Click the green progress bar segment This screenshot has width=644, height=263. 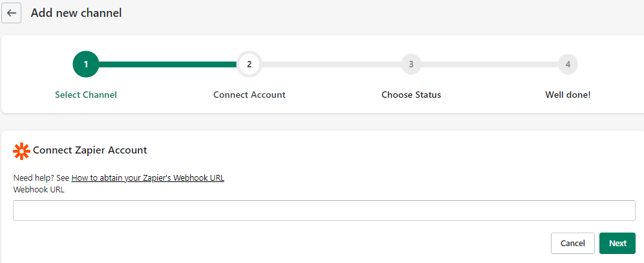[x=167, y=64]
